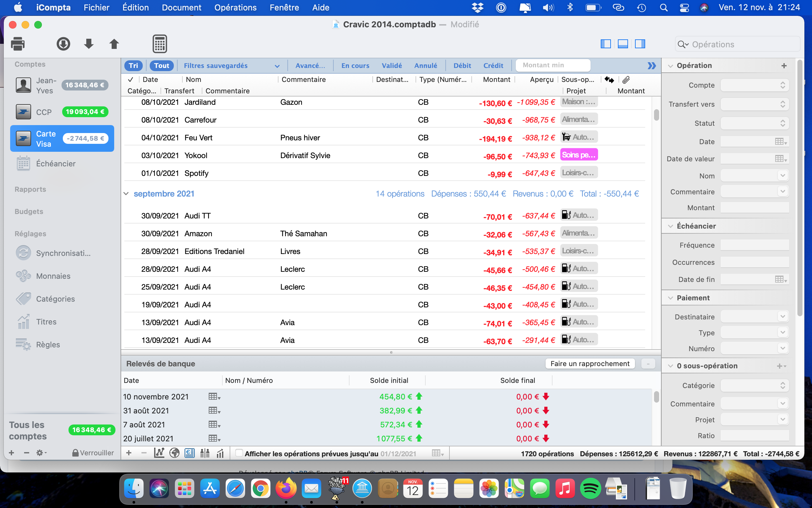Viewport: 812px width, 508px height.
Task: Click the transfer arrows column header
Action: (609, 80)
